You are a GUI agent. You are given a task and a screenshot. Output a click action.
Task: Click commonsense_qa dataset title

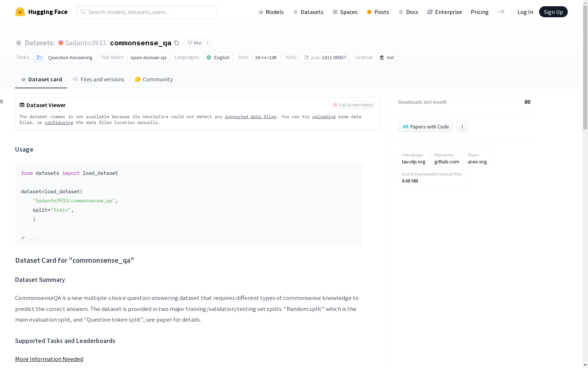coord(141,43)
